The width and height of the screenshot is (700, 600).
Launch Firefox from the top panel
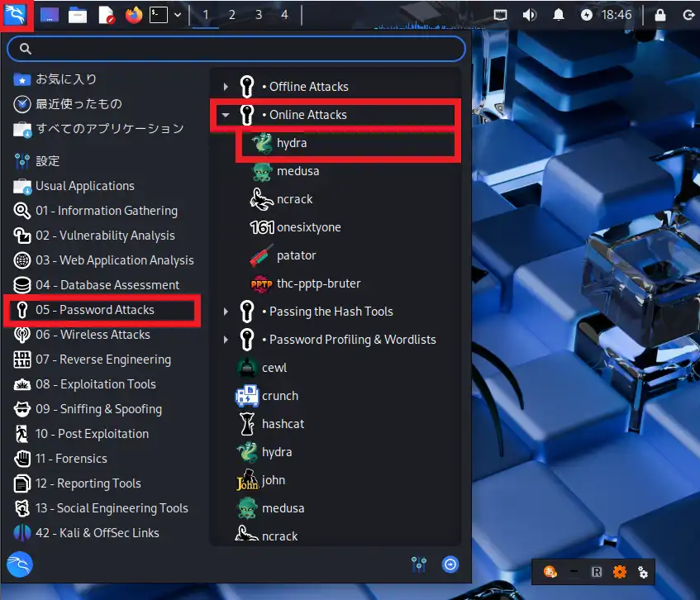click(x=134, y=15)
